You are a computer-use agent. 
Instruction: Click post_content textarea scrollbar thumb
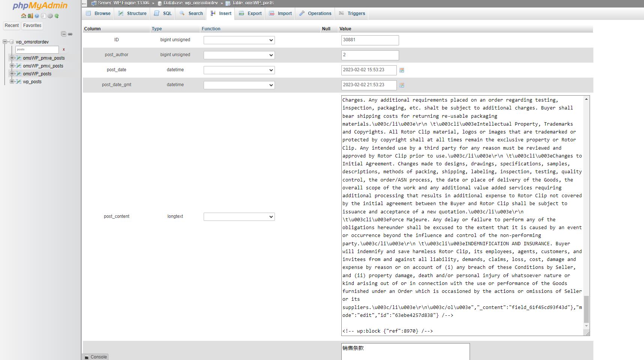click(586, 309)
